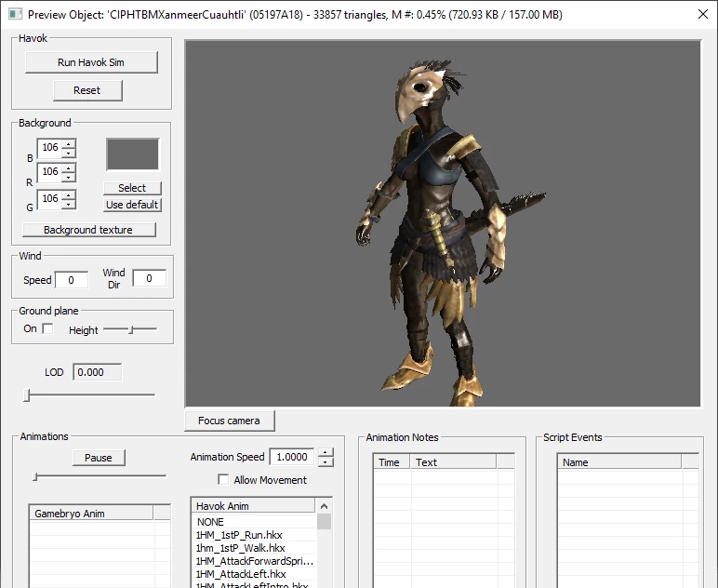Click the window icon in title bar

[x=15, y=14]
